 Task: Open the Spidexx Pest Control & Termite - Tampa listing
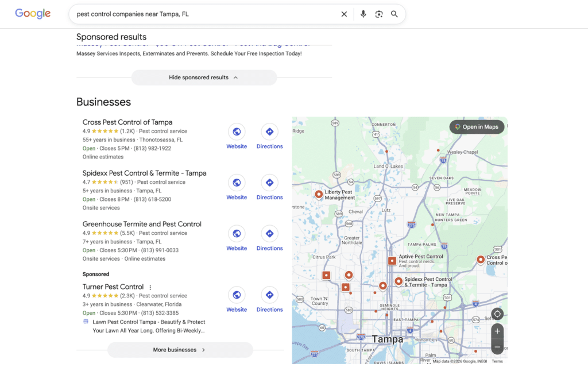144,173
